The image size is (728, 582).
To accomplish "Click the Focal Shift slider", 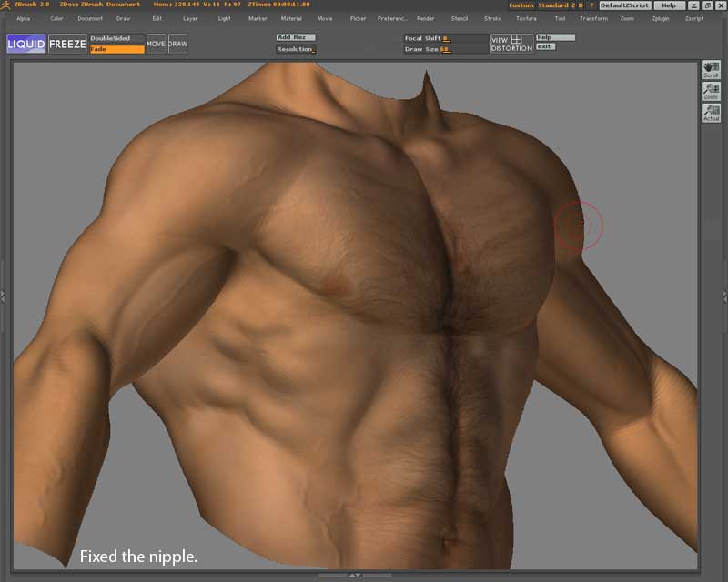I will click(x=446, y=38).
